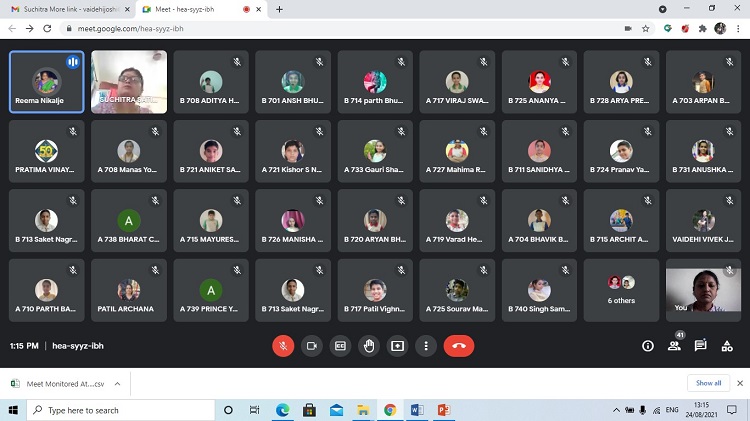Viewport: 750px width, 421px height.
Task: Open the meeting details info icon
Action: pyautogui.click(x=647, y=346)
